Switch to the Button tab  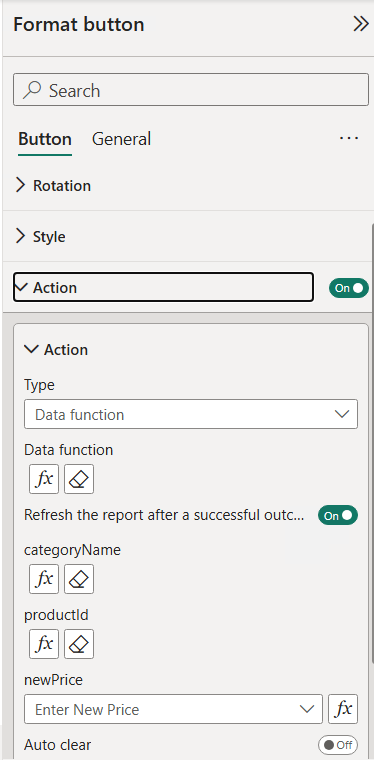click(45, 140)
